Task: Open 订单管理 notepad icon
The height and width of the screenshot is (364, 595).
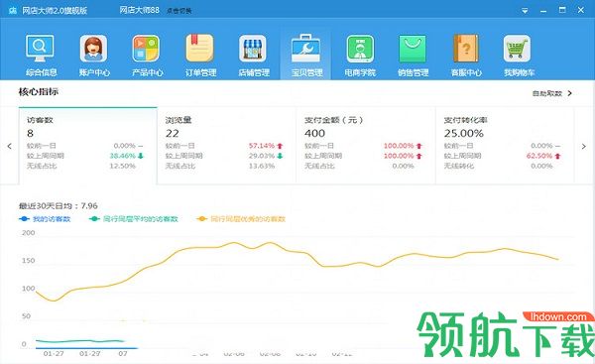Action: click(x=200, y=49)
